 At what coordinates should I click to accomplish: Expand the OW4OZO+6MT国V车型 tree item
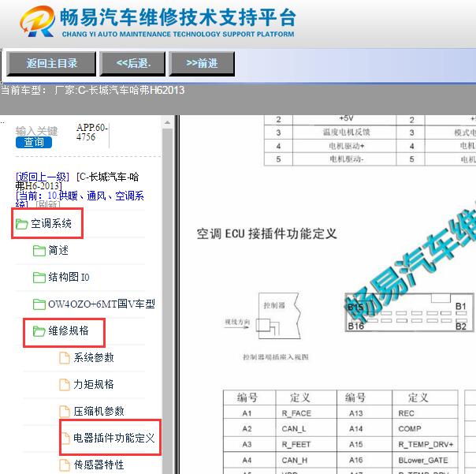[x=102, y=304]
